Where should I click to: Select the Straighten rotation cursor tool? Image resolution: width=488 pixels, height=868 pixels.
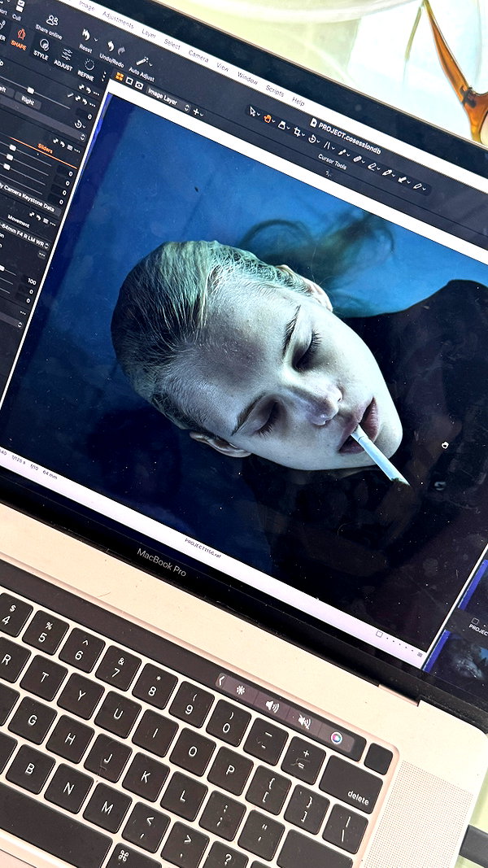tap(312, 138)
